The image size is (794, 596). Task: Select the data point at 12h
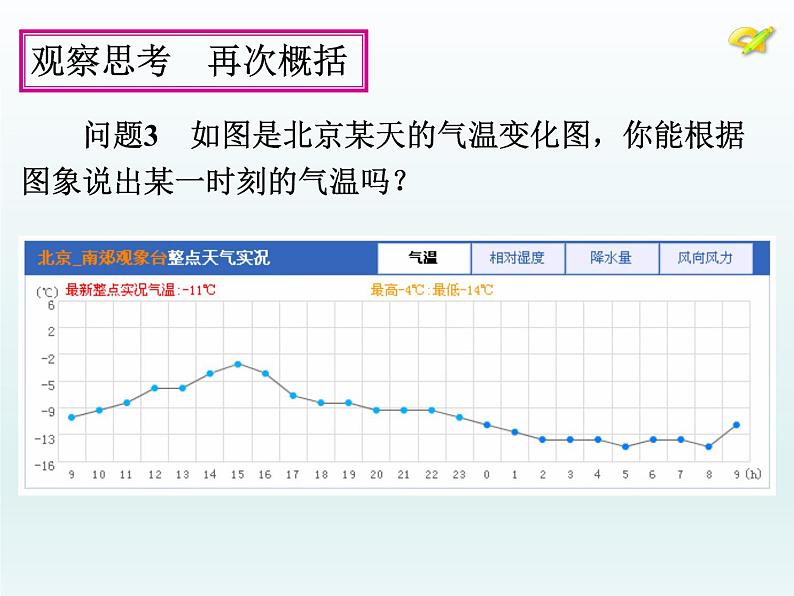(x=155, y=388)
